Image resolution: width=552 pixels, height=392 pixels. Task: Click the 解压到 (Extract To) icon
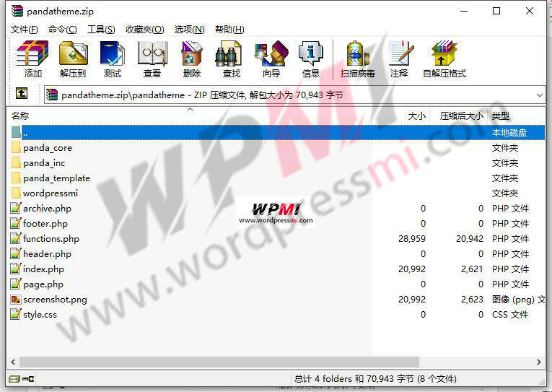72,58
